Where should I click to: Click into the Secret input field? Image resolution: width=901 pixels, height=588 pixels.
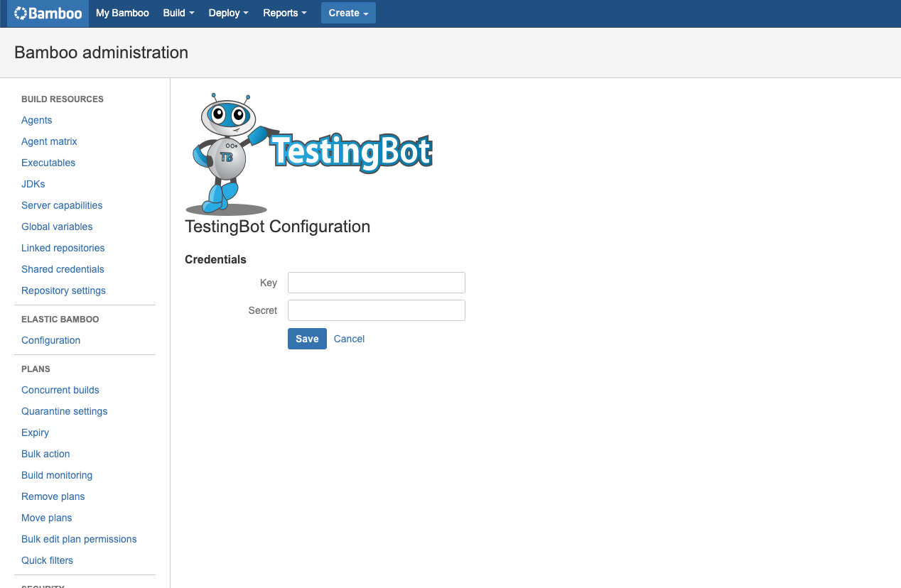click(x=377, y=310)
